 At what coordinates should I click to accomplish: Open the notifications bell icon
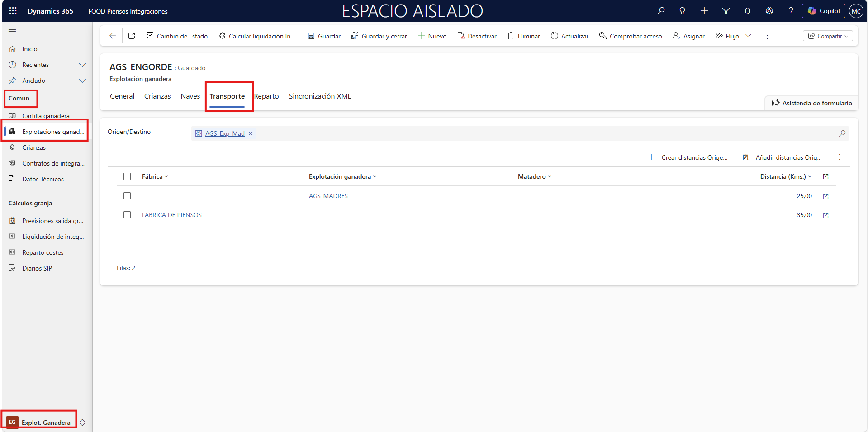(748, 11)
